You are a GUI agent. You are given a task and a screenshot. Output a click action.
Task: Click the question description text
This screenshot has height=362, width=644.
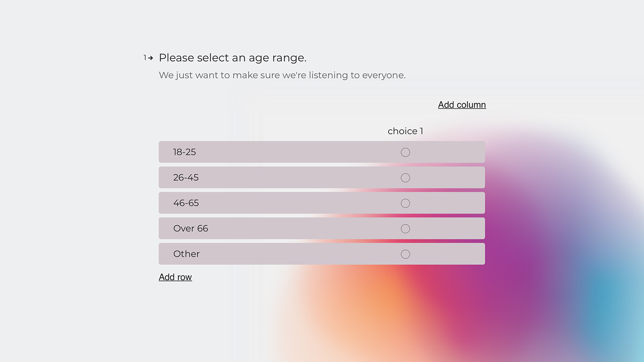pos(282,75)
